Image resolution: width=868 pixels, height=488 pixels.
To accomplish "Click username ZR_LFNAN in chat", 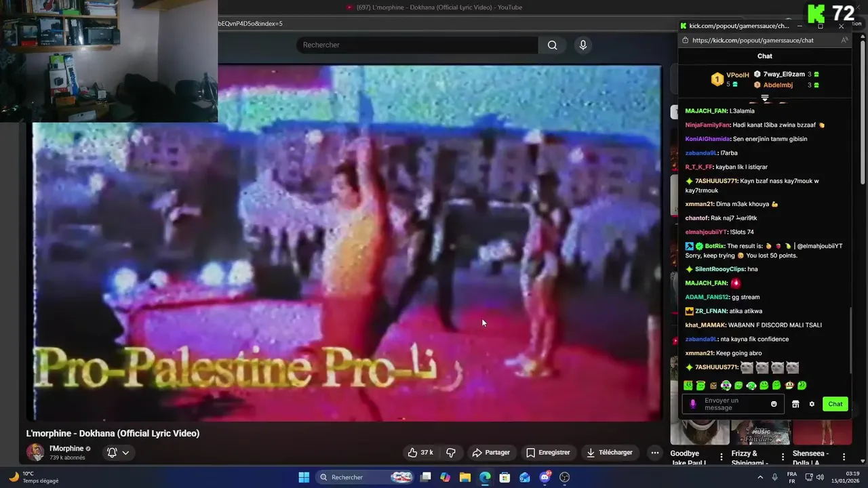I will pyautogui.click(x=711, y=311).
